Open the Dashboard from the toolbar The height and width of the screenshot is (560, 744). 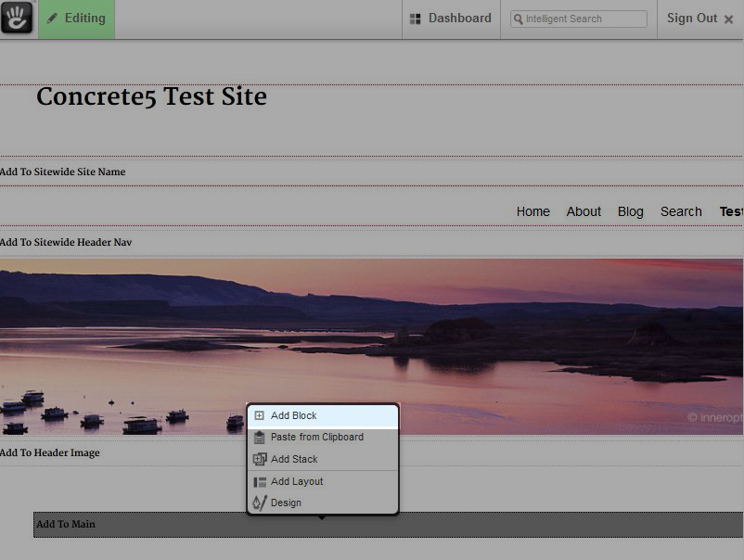pos(459,19)
